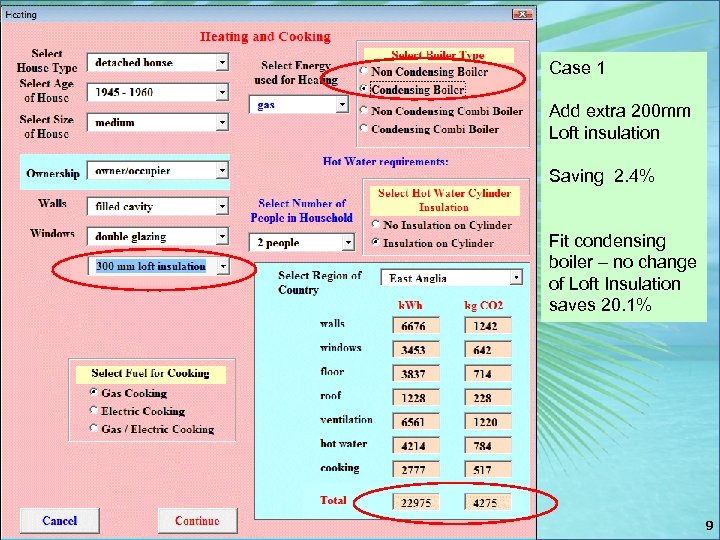720x540 pixels.
Task: Click the cooking kg CO2 value 517
Action: coord(488,469)
